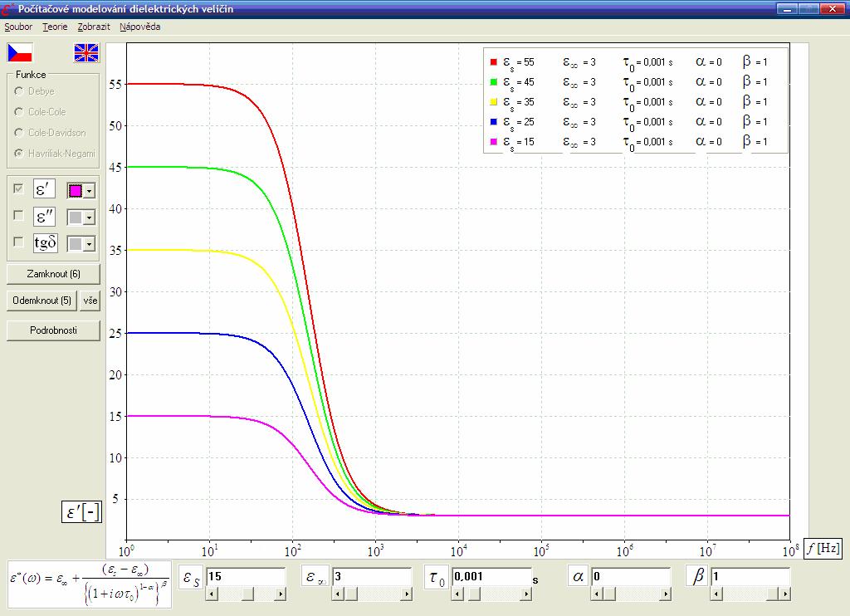Image resolution: width=850 pixels, height=616 pixels.
Task: Click the Odemknout (5) button
Action: click(42, 301)
